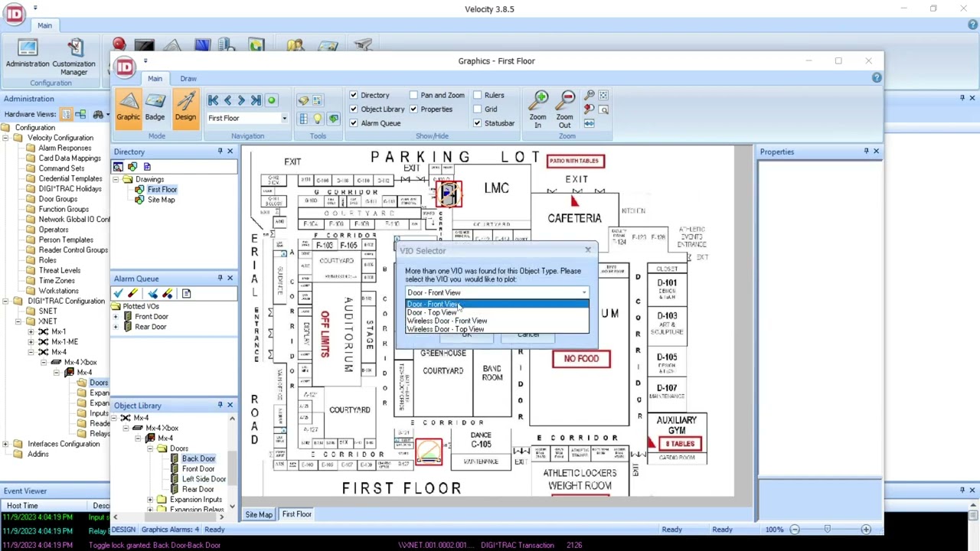Close the Alarm Queue panel
This screenshot has height=551, width=980.
pos(230,278)
